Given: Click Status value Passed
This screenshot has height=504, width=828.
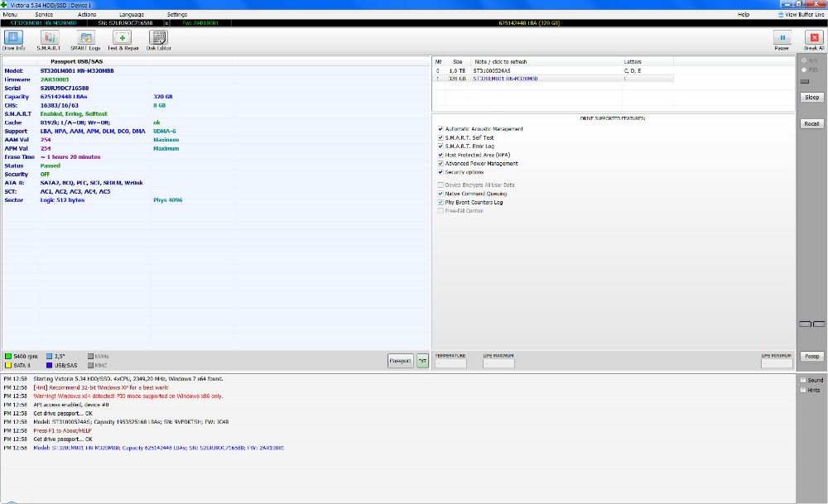Looking at the screenshot, I should [51, 166].
